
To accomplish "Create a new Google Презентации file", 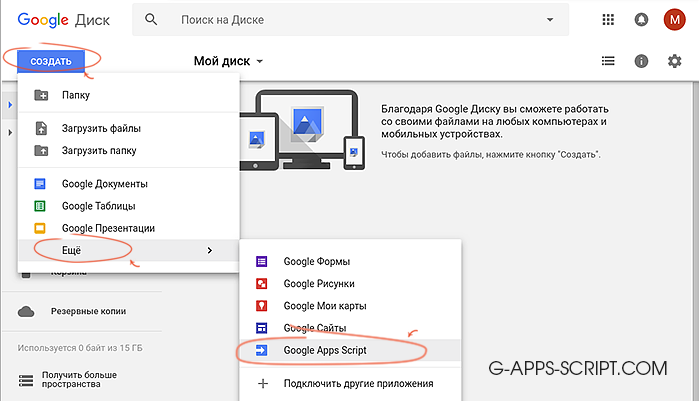I will tap(129, 228).
